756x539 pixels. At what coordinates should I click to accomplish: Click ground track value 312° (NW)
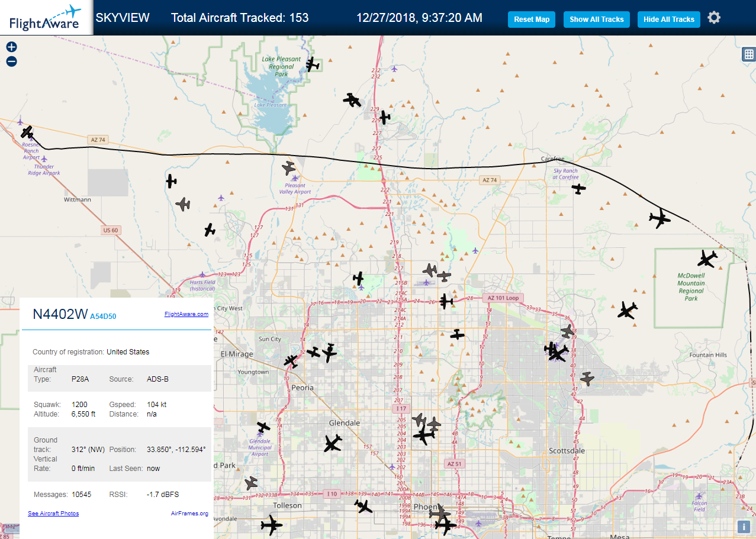pyautogui.click(x=88, y=450)
